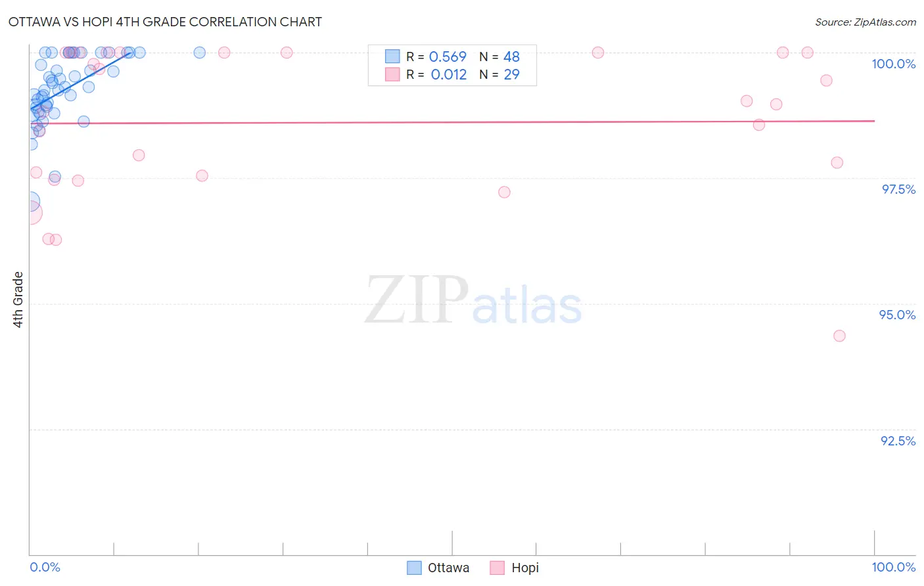
Task: Click the 95.0% y-axis label
Action: 897,315
